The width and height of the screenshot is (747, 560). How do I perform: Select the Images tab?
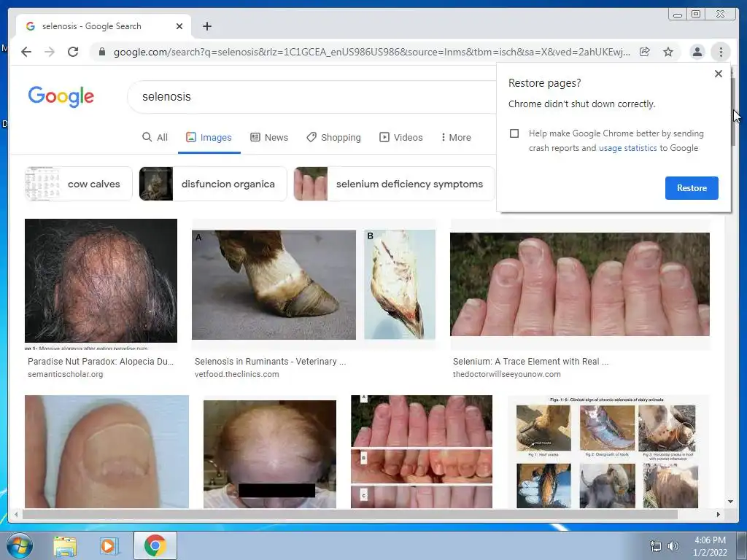pos(209,137)
